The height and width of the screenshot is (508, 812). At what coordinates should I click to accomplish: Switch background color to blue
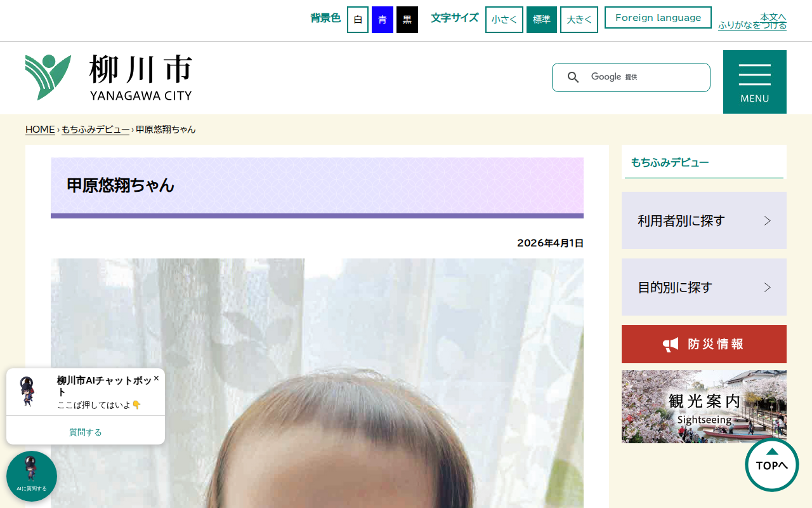[x=383, y=20]
